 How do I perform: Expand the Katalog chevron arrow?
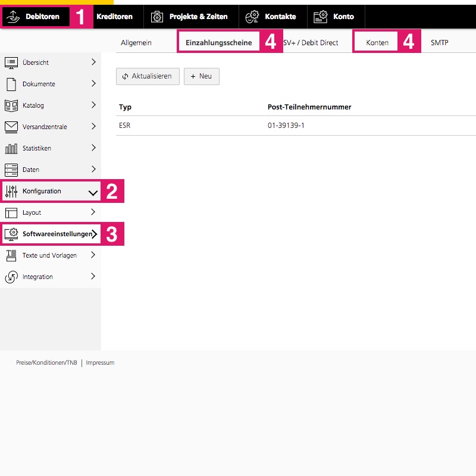click(93, 105)
